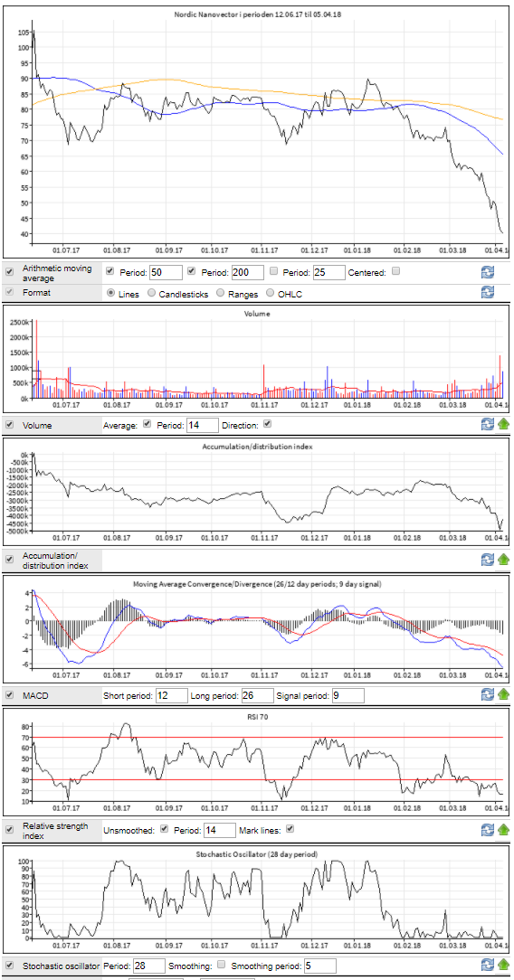The height and width of the screenshot is (980, 514).
Task: Enable the Period 25 moving average
Action: (273, 272)
